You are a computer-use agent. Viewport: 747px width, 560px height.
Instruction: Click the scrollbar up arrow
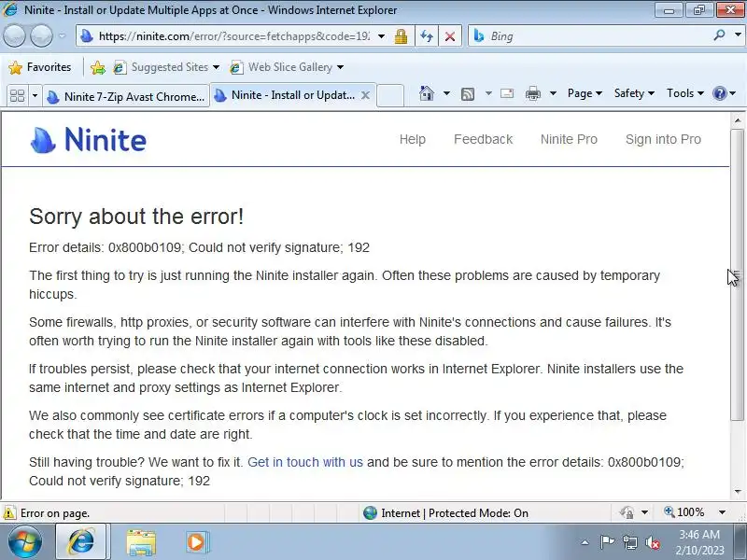[x=738, y=120]
